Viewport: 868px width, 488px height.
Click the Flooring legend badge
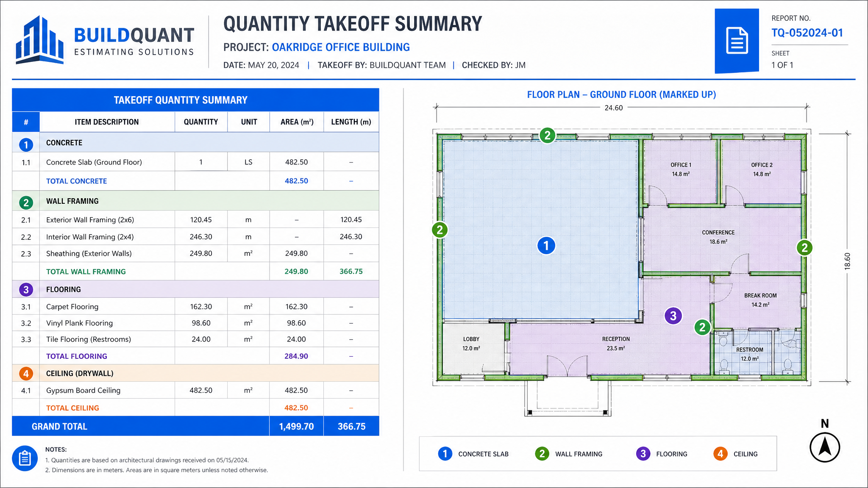coord(643,454)
